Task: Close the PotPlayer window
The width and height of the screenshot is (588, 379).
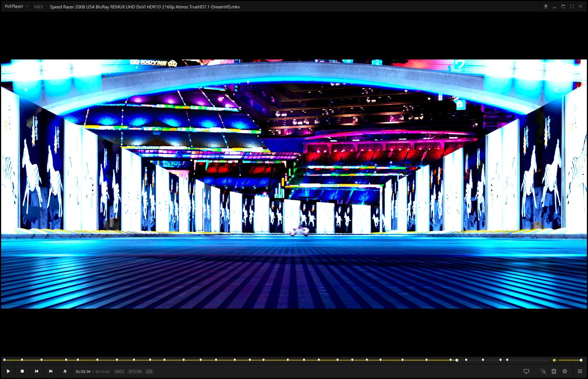Action: (x=580, y=6)
